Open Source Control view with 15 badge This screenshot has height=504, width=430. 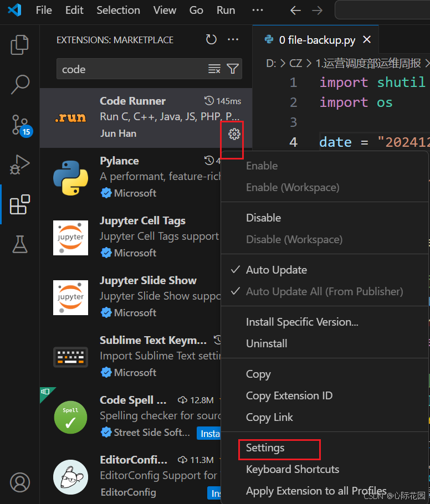pos(21,125)
